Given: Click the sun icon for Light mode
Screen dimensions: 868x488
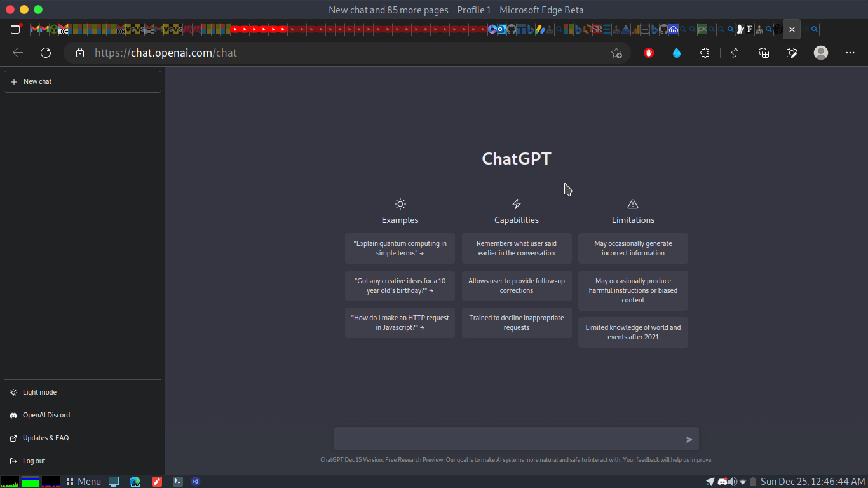Looking at the screenshot, I should coord(13,393).
